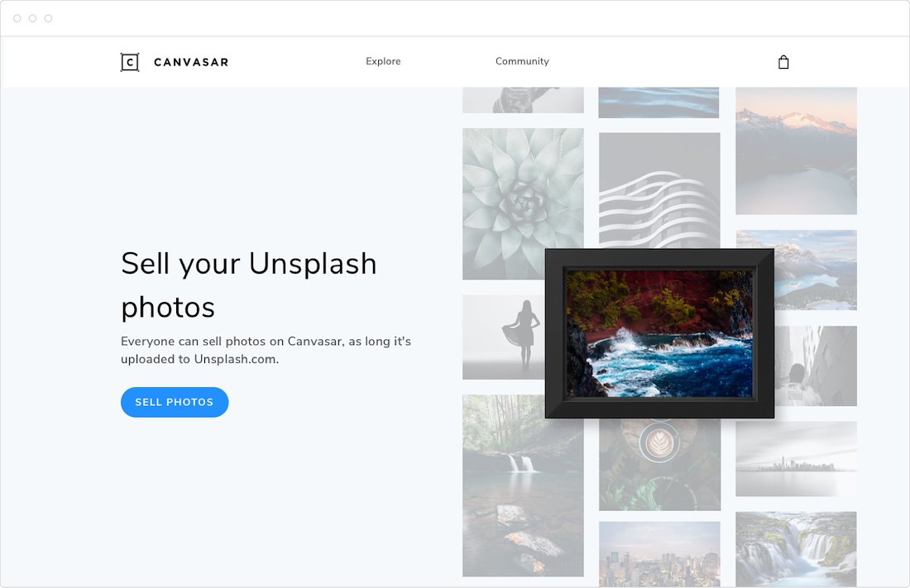Image resolution: width=910 pixels, height=588 pixels.
Task: Open the Community menu item
Action: (x=522, y=61)
